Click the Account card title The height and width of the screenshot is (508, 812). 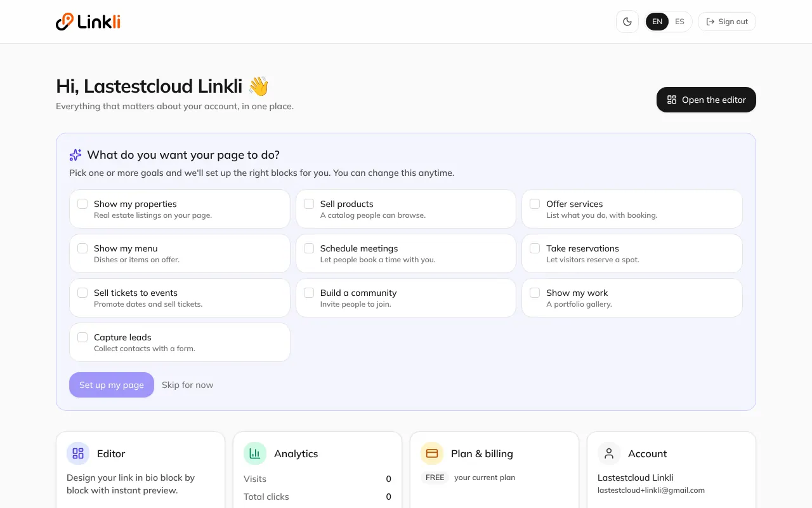point(648,453)
